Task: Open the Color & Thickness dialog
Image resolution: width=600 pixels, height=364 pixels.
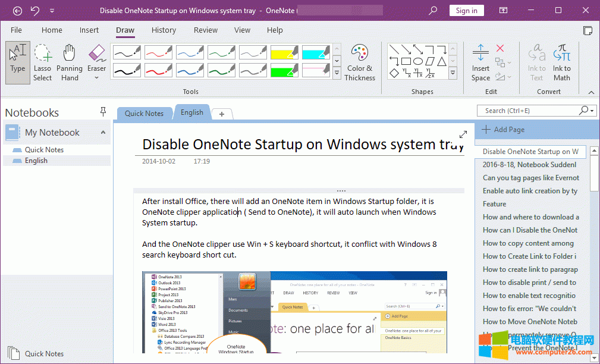Action: click(360, 61)
